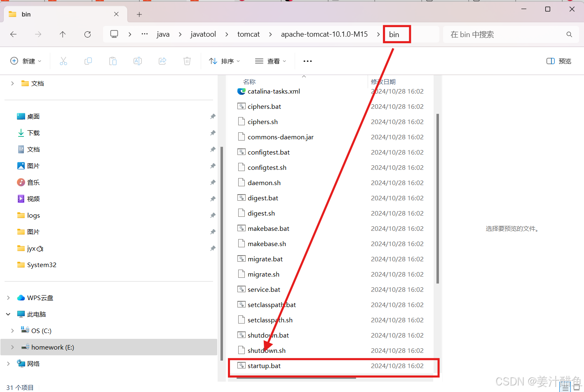Click chevron after java in address bar
Viewport: 584px width, 392px height.
pyautogui.click(x=180, y=34)
